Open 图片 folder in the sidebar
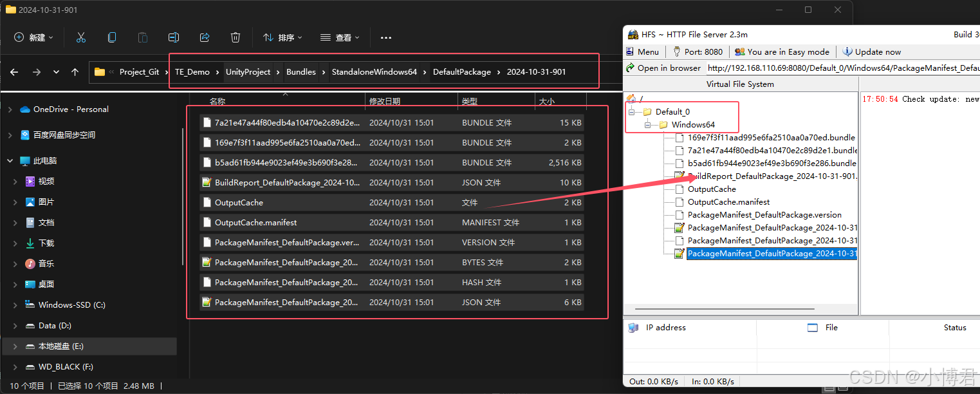This screenshot has height=394, width=980. (x=46, y=202)
